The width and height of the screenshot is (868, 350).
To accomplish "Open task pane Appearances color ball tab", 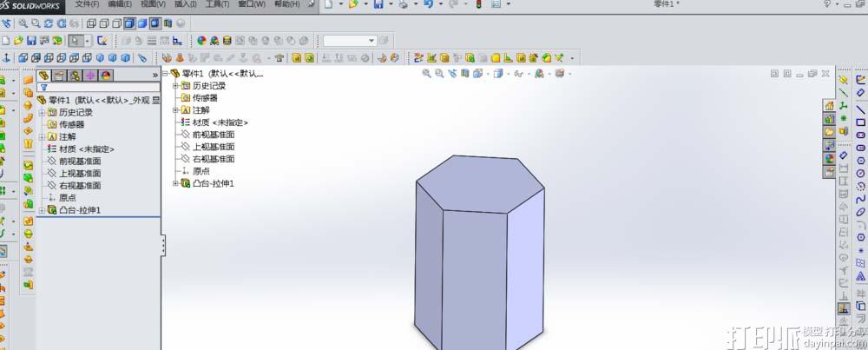I will (x=829, y=158).
